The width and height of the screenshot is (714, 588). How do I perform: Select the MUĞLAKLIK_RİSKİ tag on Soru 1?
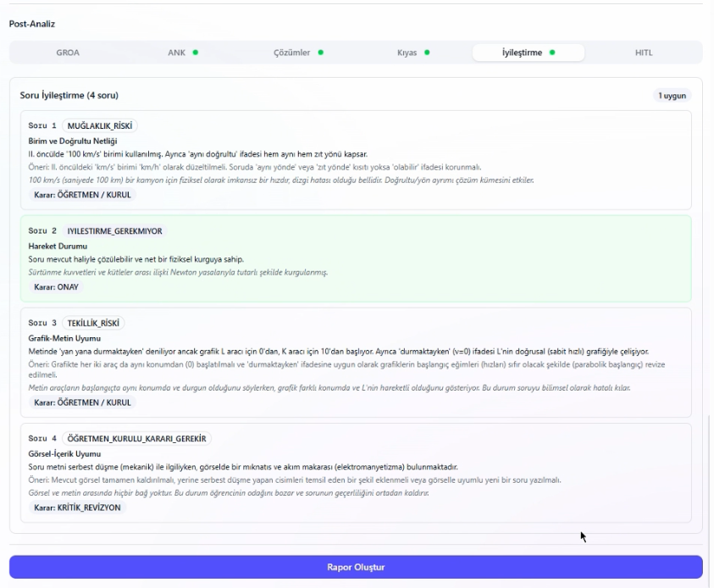[x=100, y=125]
